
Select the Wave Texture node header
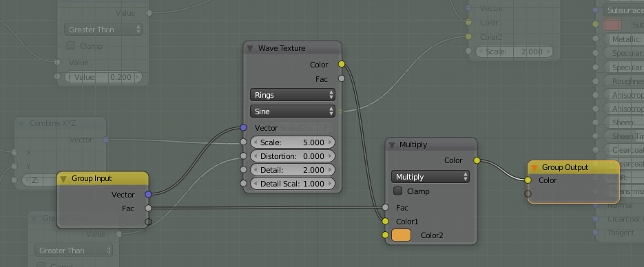[x=293, y=48]
